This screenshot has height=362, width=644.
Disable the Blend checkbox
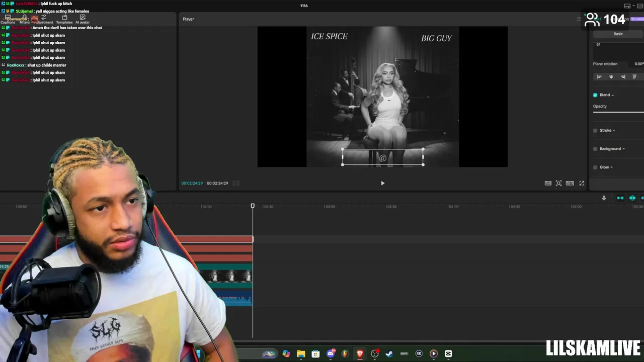[595, 95]
